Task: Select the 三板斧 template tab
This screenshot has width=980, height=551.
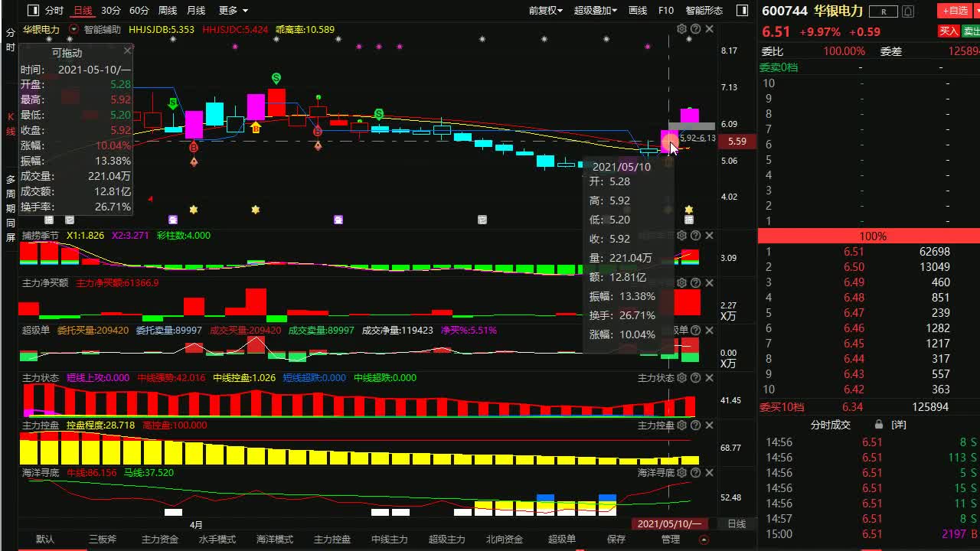Action: (x=103, y=540)
